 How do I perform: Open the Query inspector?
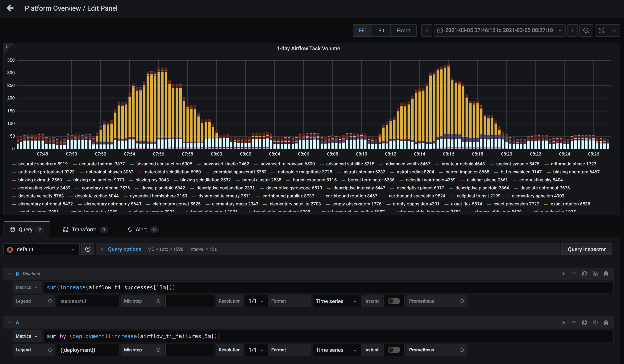[587, 249]
